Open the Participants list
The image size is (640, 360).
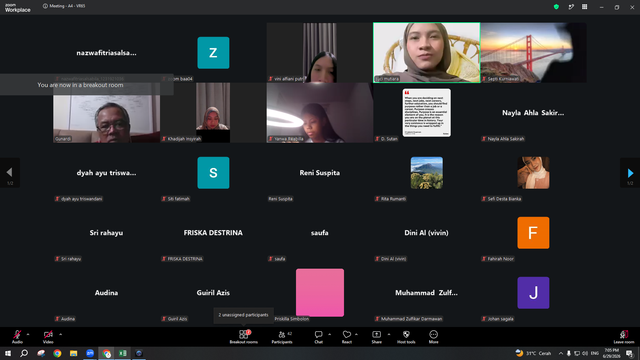coord(282,337)
